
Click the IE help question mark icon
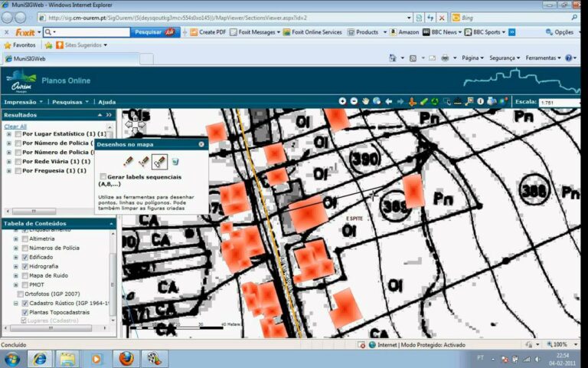tap(569, 58)
